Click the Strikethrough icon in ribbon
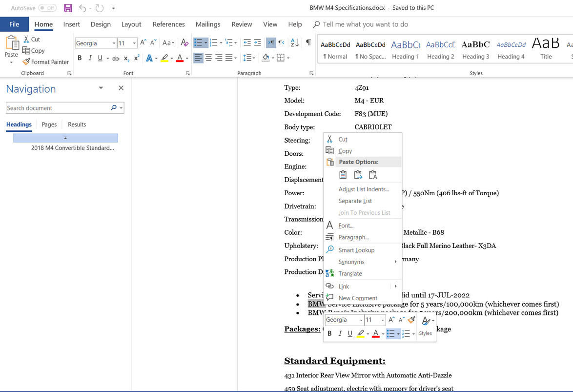The height and width of the screenshot is (392, 573). [x=116, y=58]
